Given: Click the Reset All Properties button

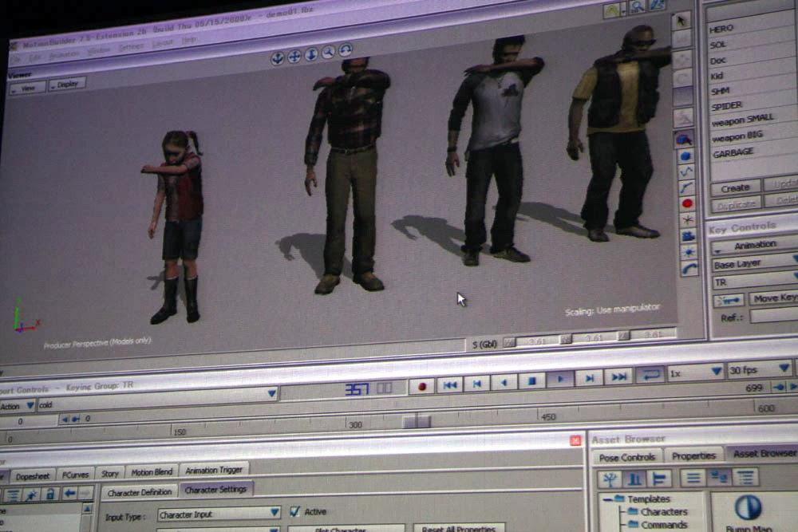Looking at the screenshot, I should click(x=457, y=527).
